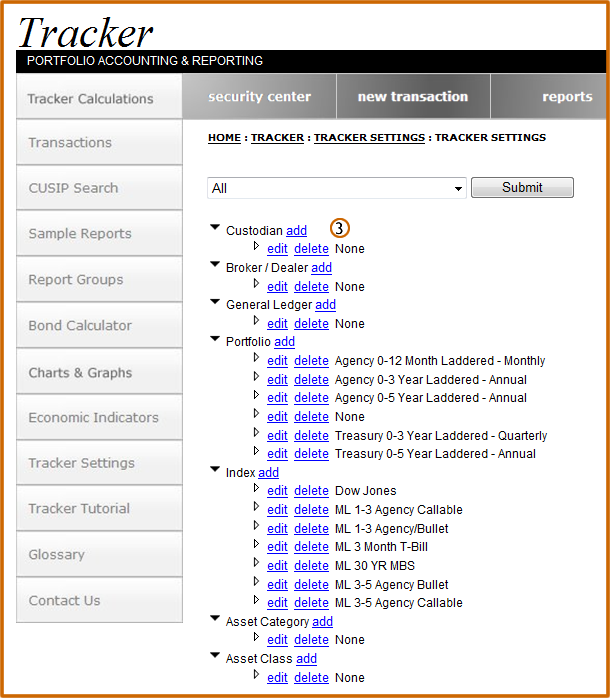Image resolution: width=610 pixels, height=698 pixels.
Task: Delete the Broker / Dealer None entry
Action: tap(311, 286)
